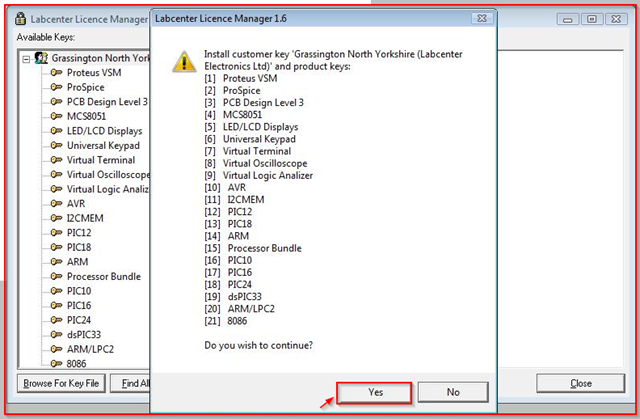Select LED/LCD Displays key icon
This screenshot has width=640, height=419.
(x=56, y=131)
